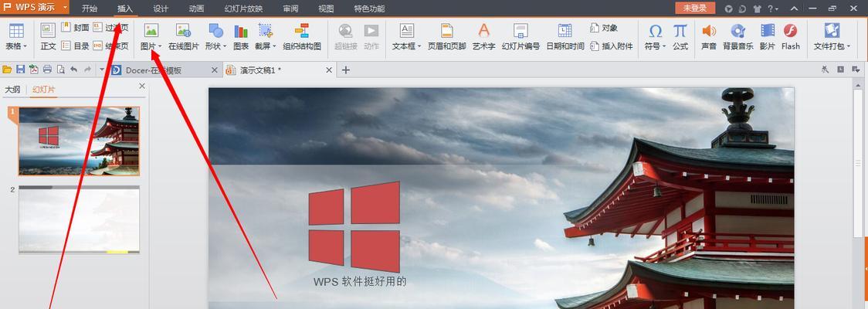This screenshot has width=868, height=309.
Task: Open 页眉和页脚 header and footer
Action: click(x=446, y=37)
